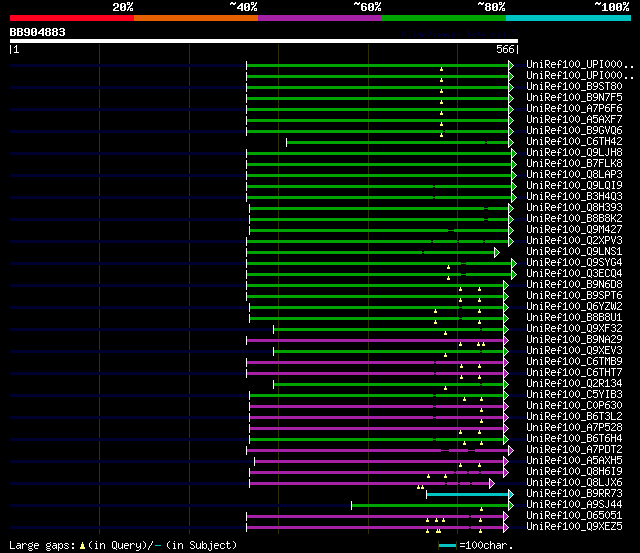Select the UniRef100_C0P630 subject name
This screenshot has width=640, height=553.
click(x=574, y=406)
